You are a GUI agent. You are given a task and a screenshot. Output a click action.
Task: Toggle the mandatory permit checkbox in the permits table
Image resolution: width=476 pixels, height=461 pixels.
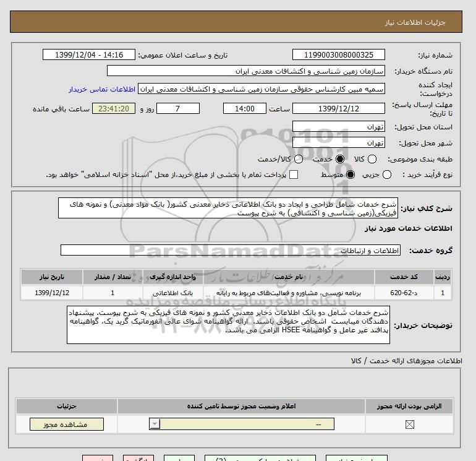pyautogui.click(x=409, y=424)
